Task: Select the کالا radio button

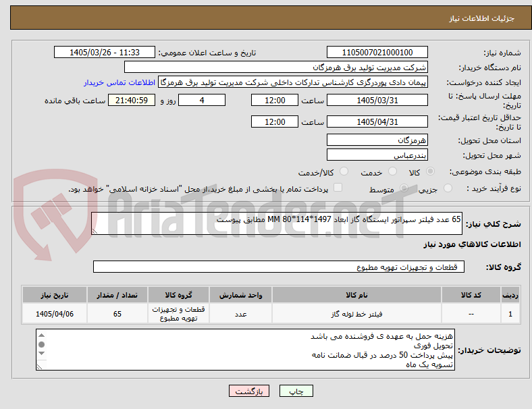Action: tap(430, 171)
